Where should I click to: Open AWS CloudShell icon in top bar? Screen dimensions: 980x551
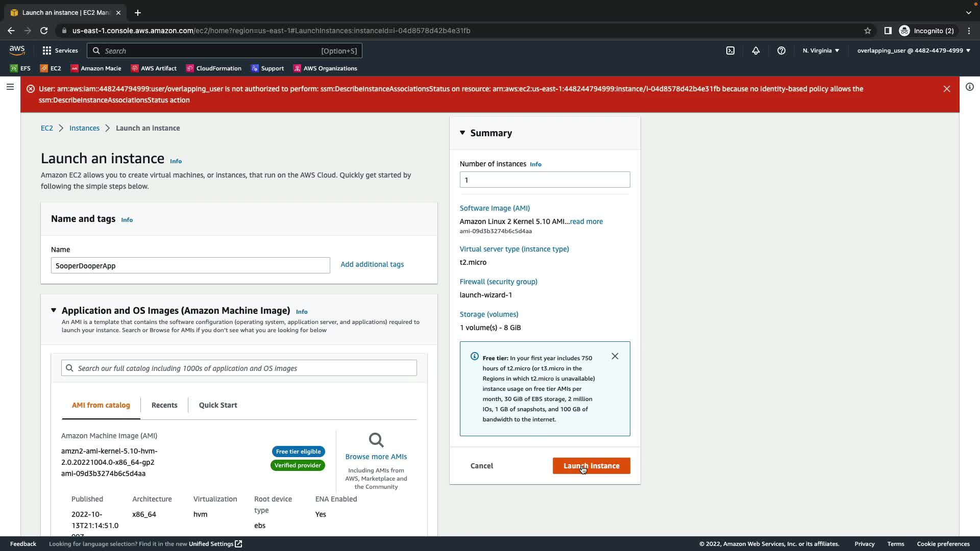pyautogui.click(x=730, y=51)
